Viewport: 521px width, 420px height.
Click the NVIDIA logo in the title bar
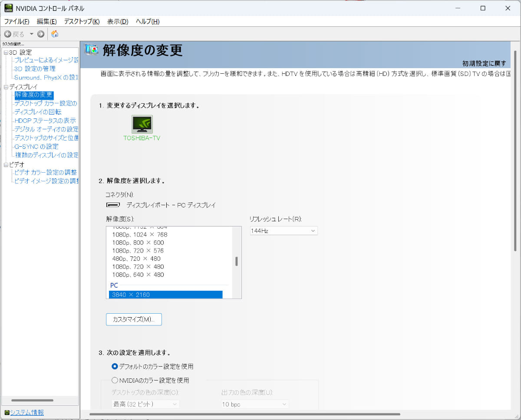(9, 8)
